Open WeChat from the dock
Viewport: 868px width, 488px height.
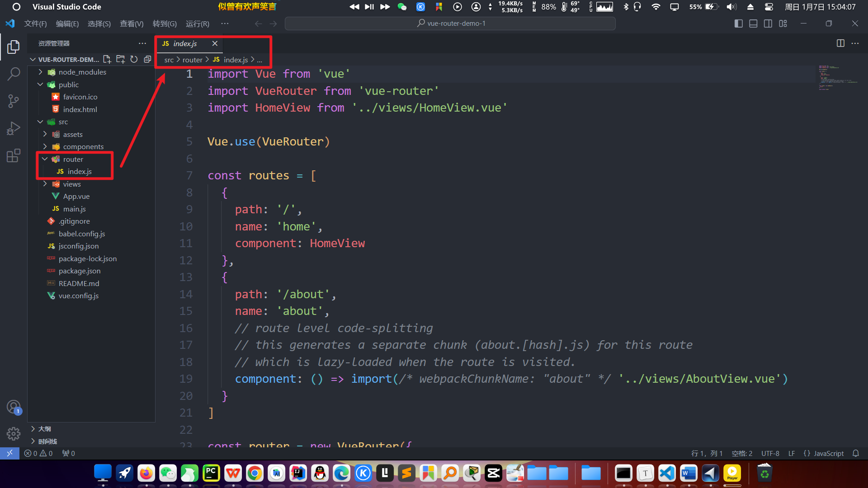[x=168, y=473]
